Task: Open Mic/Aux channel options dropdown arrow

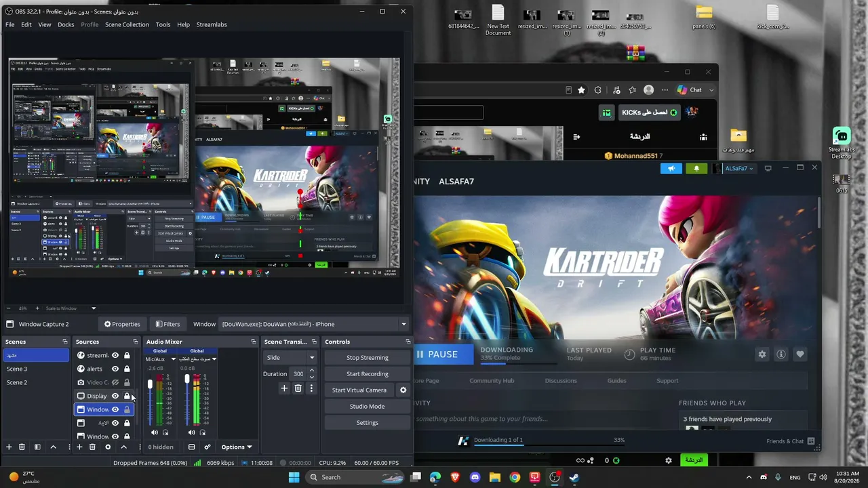Action: pyautogui.click(x=173, y=359)
